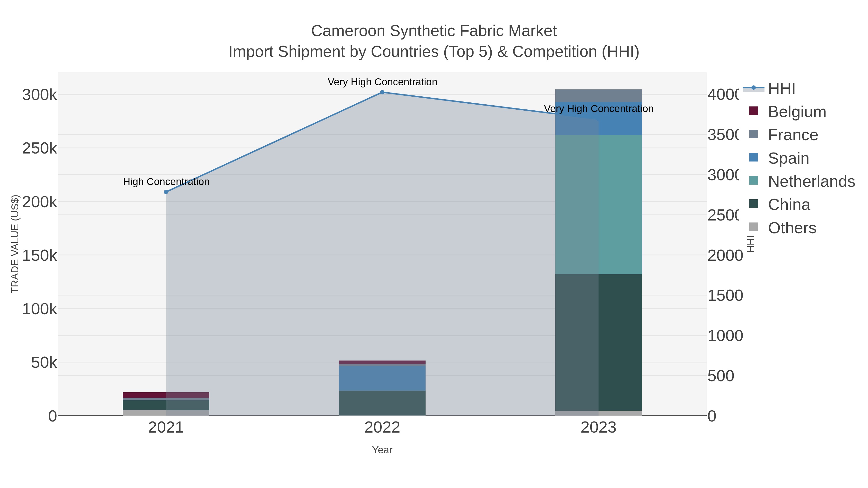This screenshot has width=868, height=488.
Task: Click the 100k y-axis tick
Action: click(x=40, y=309)
